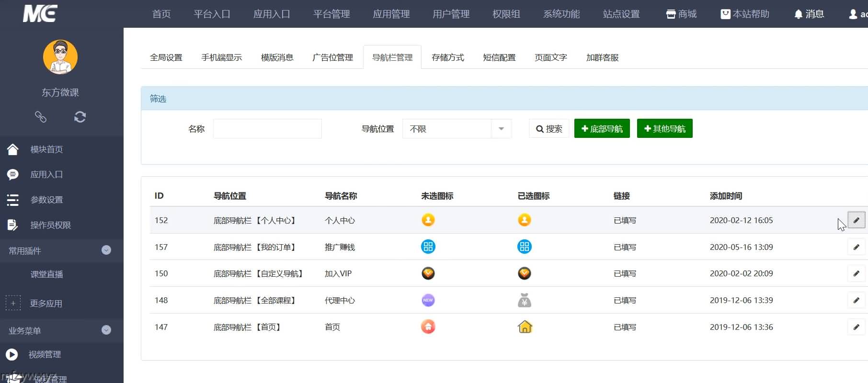The height and width of the screenshot is (383, 868).
Task: Click edit pencil for row ID 152
Action: 856,220
